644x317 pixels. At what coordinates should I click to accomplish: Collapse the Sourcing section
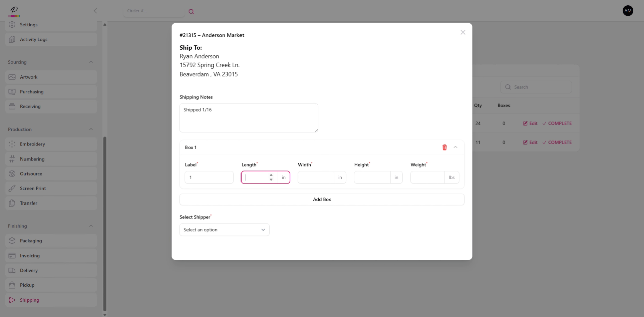tap(91, 62)
